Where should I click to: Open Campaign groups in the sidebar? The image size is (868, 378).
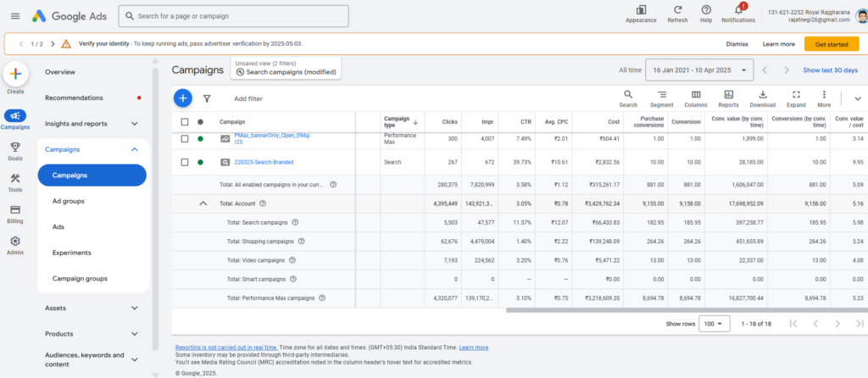[80, 278]
